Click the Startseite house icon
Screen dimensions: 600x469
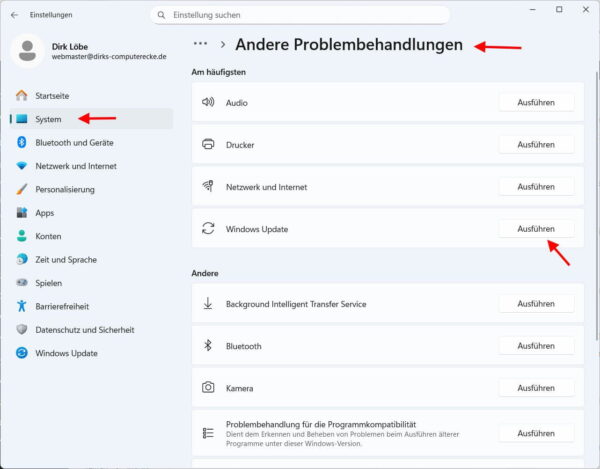[x=22, y=96]
